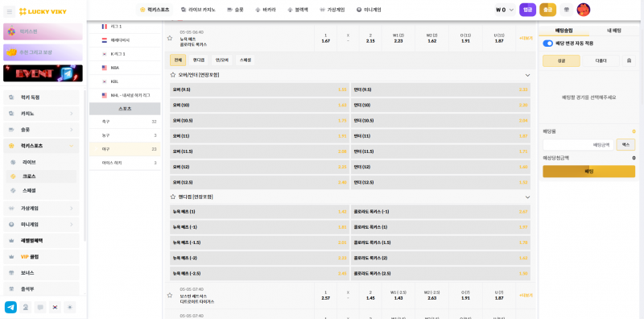The height and width of the screenshot is (319, 644).
Task: Switch to the 내 베팅 tab
Action: click(614, 31)
